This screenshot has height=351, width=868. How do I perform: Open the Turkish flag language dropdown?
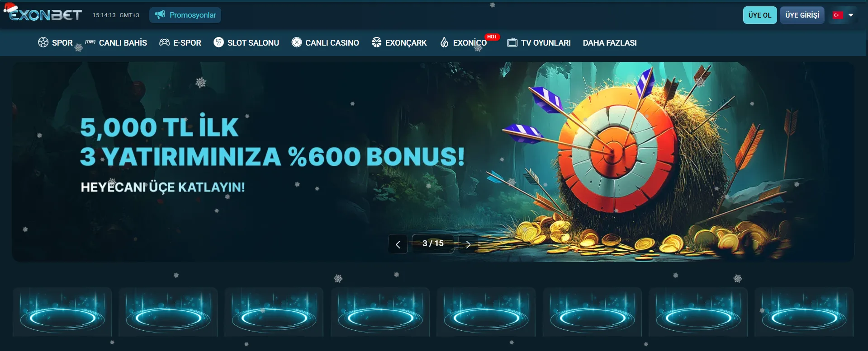coord(843,15)
